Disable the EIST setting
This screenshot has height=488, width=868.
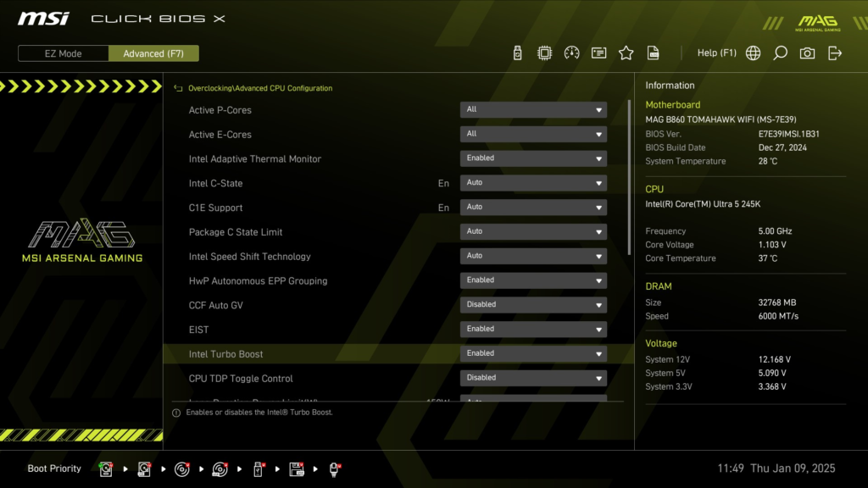click(532, 329)
